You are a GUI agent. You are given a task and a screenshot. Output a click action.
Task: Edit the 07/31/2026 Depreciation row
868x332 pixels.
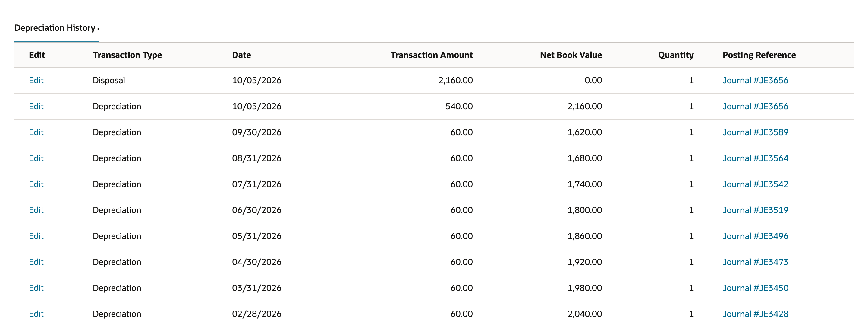(36, 184)
